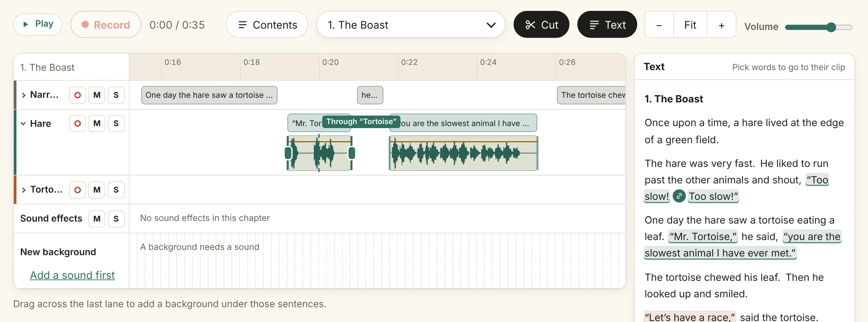Expand the Tortoise track
The image size is (868, 322).
tap(24, 190)
